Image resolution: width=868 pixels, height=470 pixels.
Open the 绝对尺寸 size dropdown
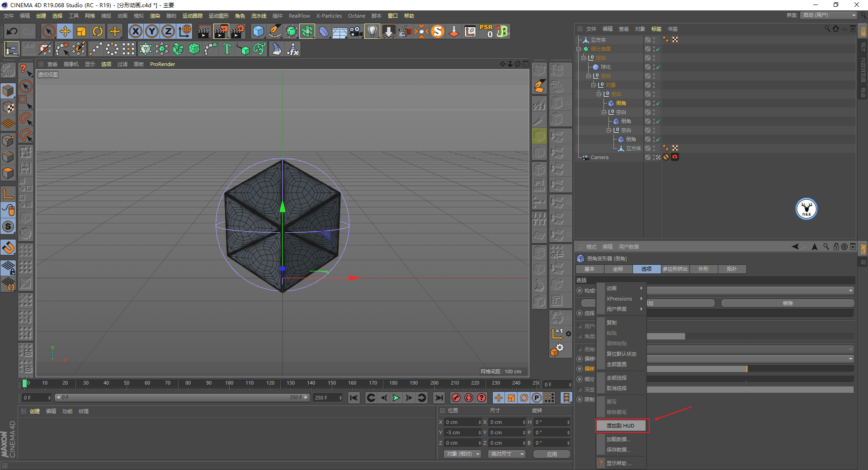click(507, 454)
